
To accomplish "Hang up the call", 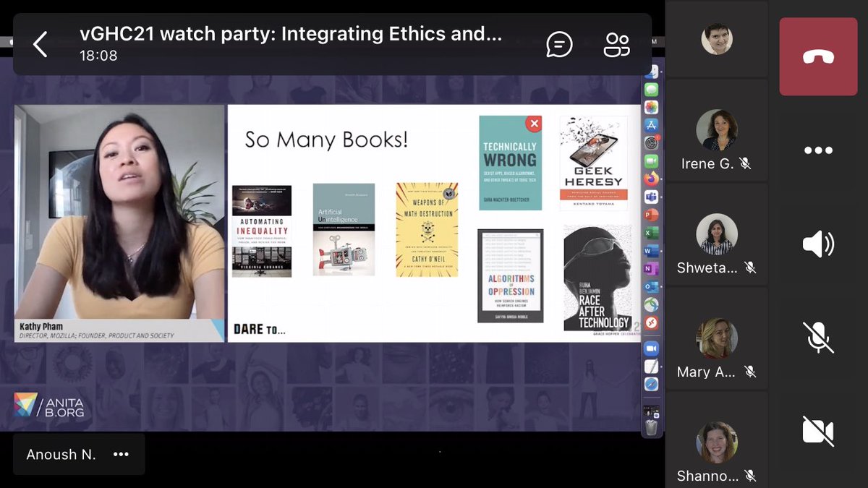I will pyautogui.click(x=818, y=55).
